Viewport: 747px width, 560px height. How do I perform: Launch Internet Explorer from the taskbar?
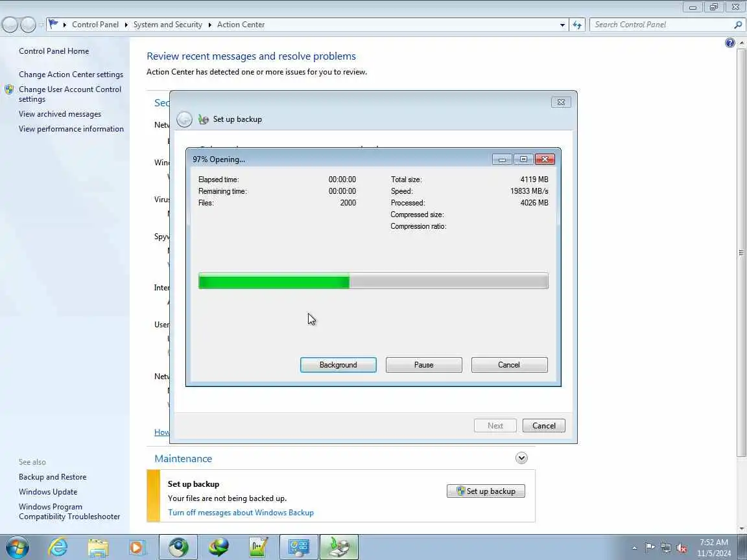[x=58, y=547]
